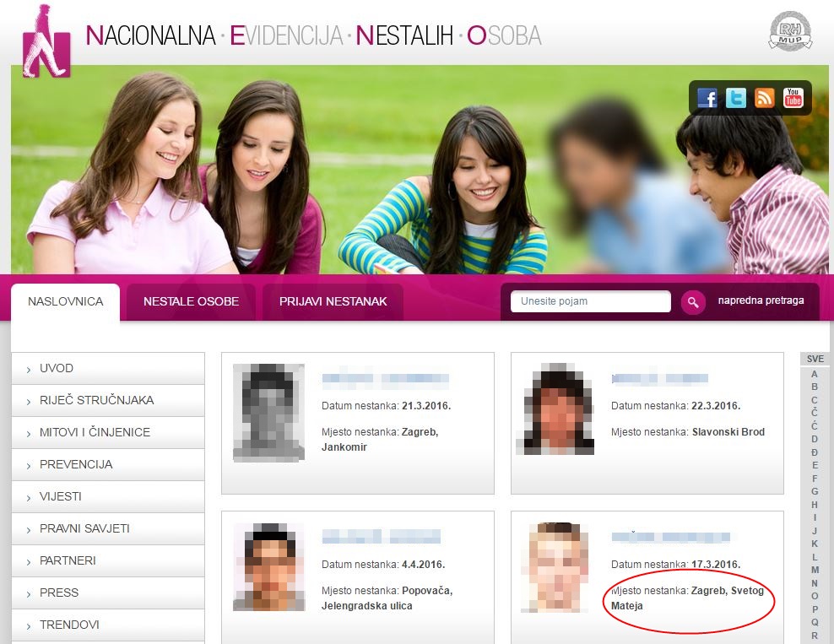
Task: Click the walking-figure NENO logo
Action: (46, 41)
